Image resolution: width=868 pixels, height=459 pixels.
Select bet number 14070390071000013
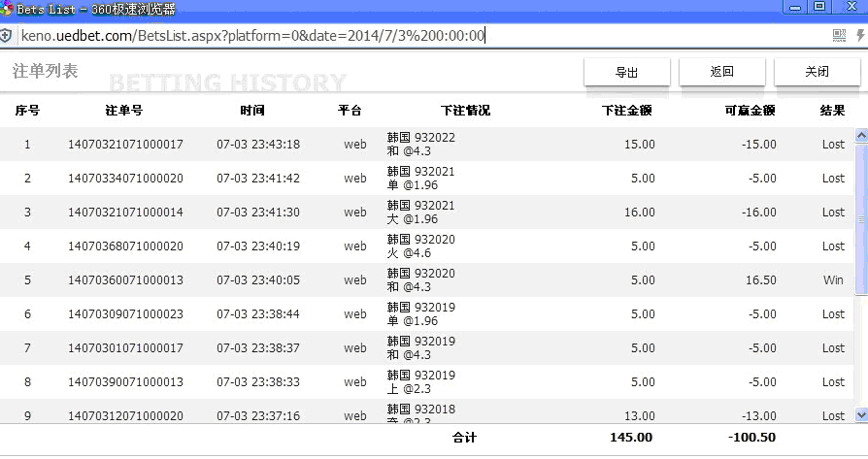[x=125, y=382]
